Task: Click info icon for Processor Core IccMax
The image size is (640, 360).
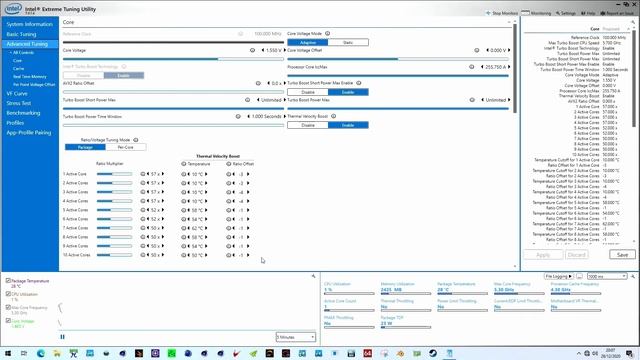Action: click(472, 67)
